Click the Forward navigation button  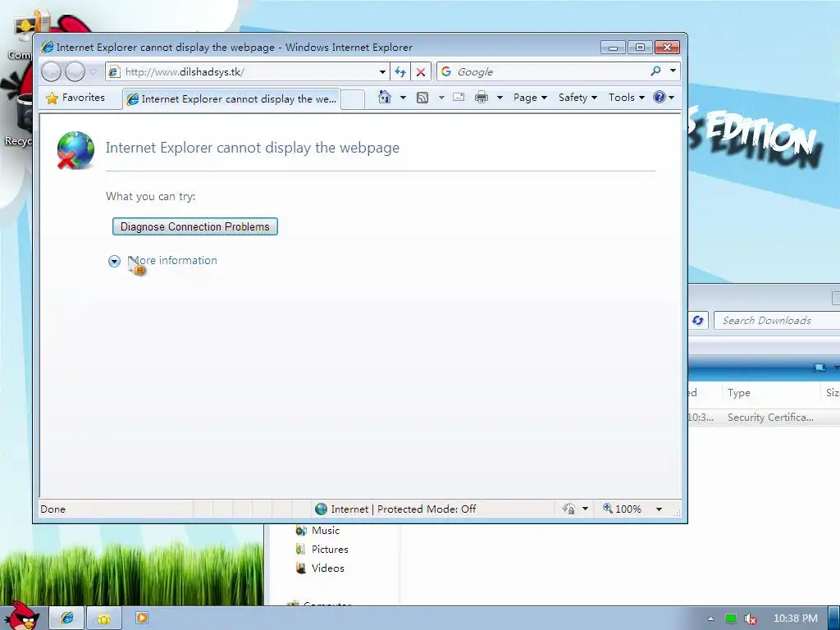(x=75, y=72)
